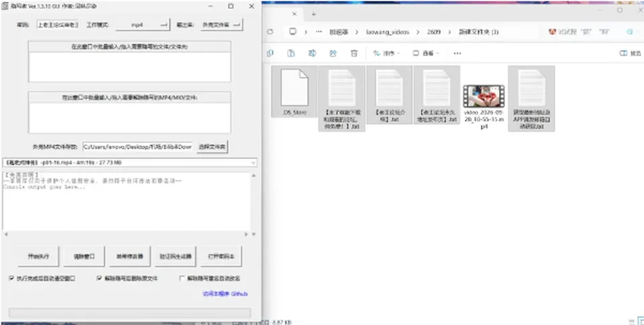Expand chevron after laowang_videos breadcrumb
The image size is (644, 325).
pos(418,32)
